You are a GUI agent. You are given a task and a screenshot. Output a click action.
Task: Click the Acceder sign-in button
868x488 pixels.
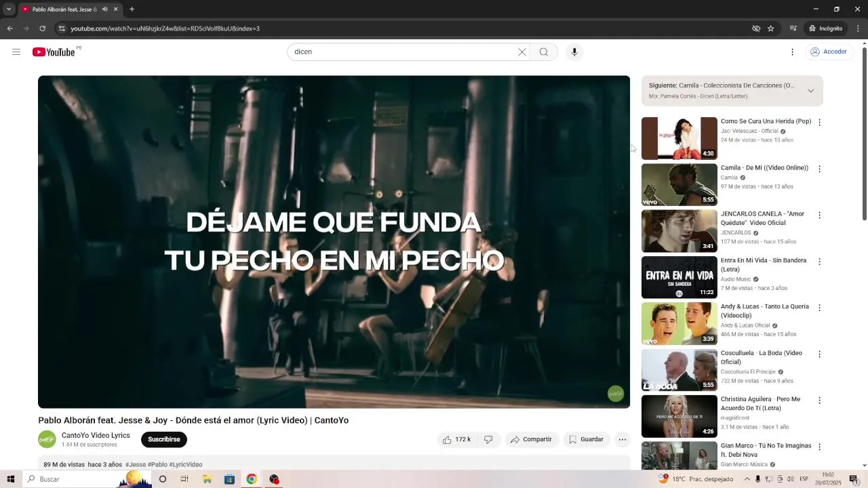(829, 52)
